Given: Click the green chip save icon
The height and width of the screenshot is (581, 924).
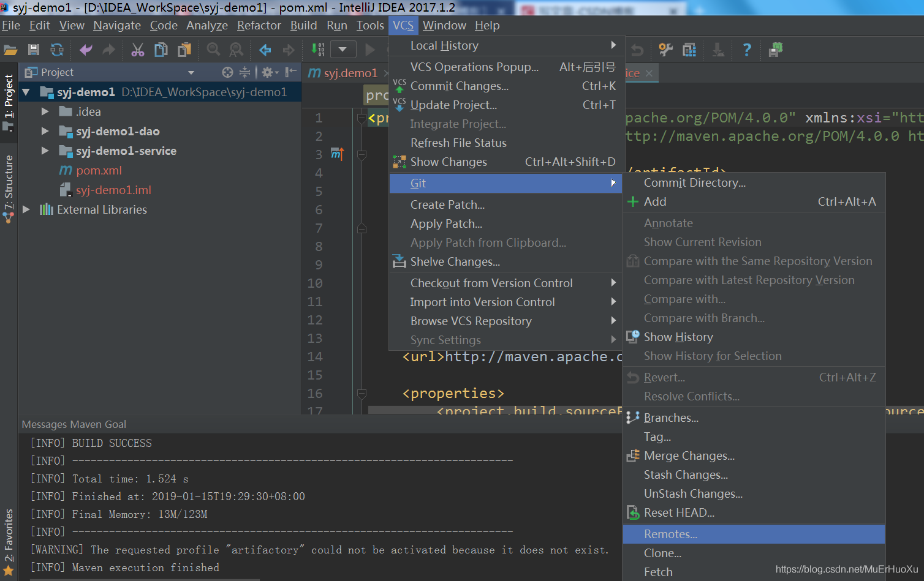Looking at the screenshot, I should (x=776, y=50).
